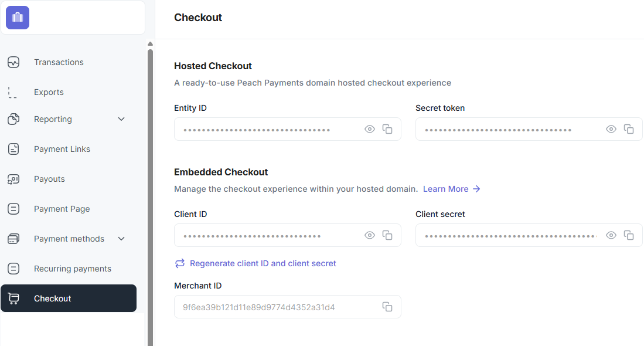644x346 pixels.
Task: Select the Checkout sidebar item
Action: [x=69, y=298]
